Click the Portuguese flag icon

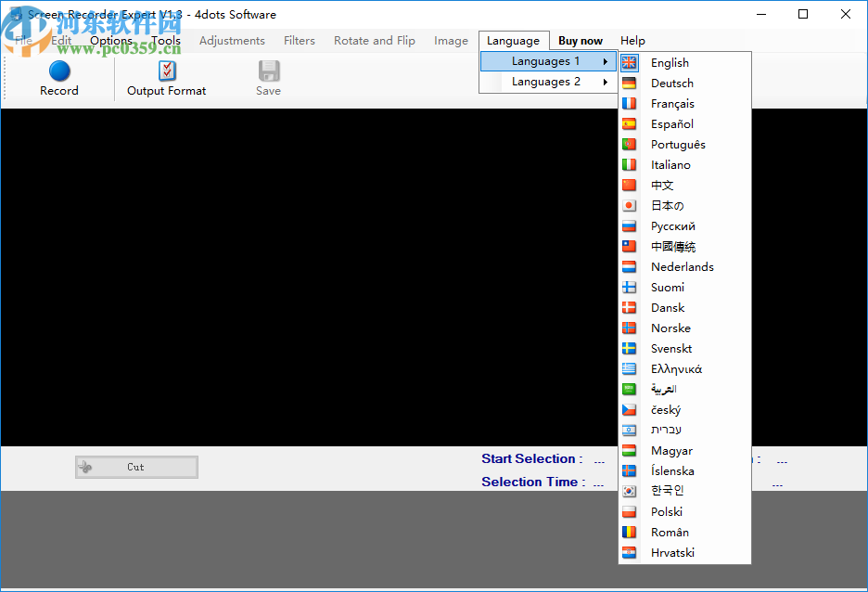629,145
